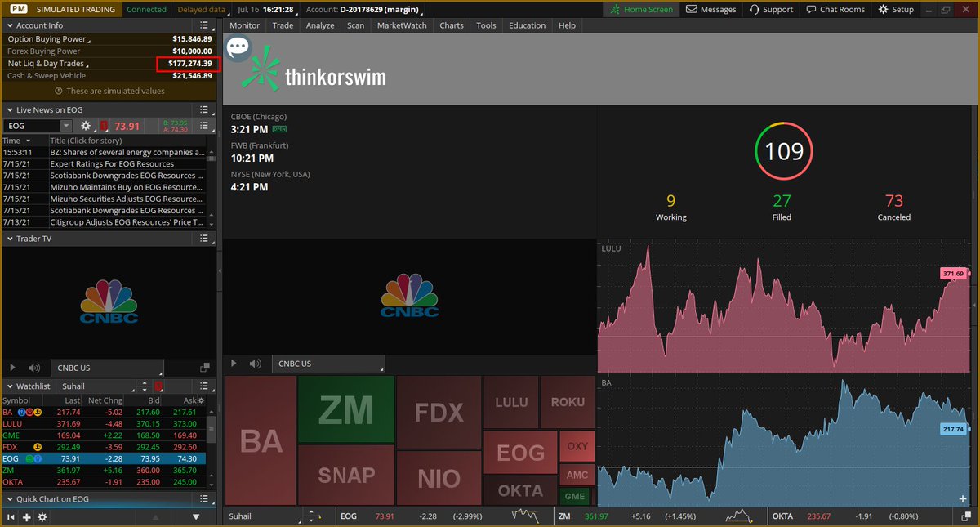Click the PM logo icon at the top
The width and height of the screenshot is (980, 527).
pyautogui.click(x=19, y=9)
